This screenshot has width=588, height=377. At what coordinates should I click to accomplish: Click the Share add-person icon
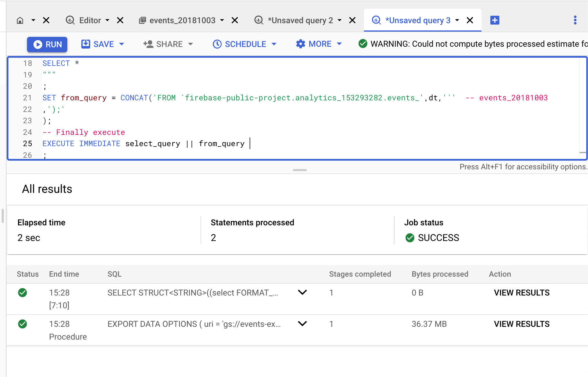coord(148,44)
